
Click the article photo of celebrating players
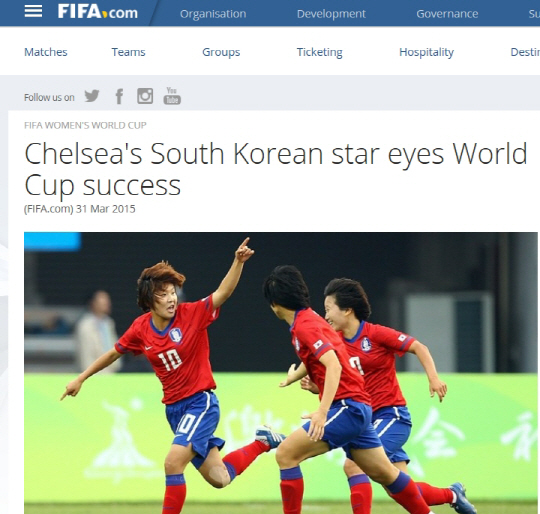tap(281, 373)
